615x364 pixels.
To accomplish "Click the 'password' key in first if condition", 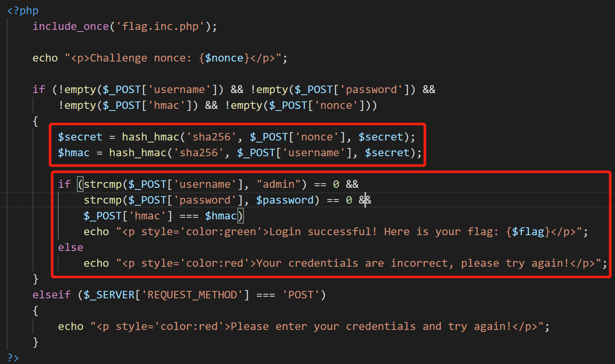I will click(x=371, y=89).
